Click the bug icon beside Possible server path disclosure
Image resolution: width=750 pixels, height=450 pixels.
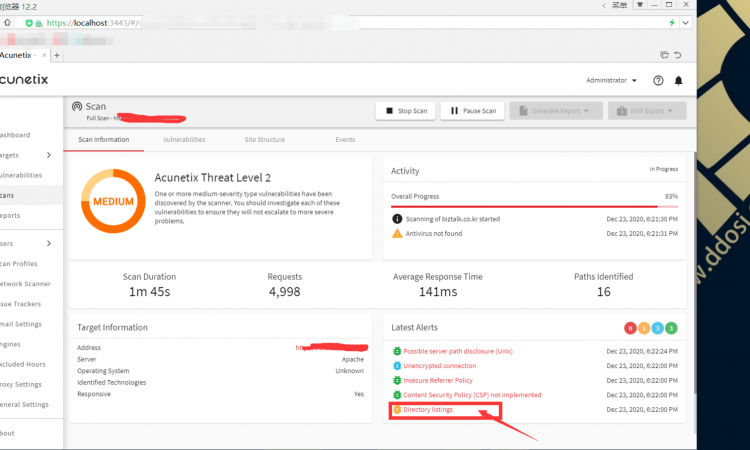(x=397, y=351)
